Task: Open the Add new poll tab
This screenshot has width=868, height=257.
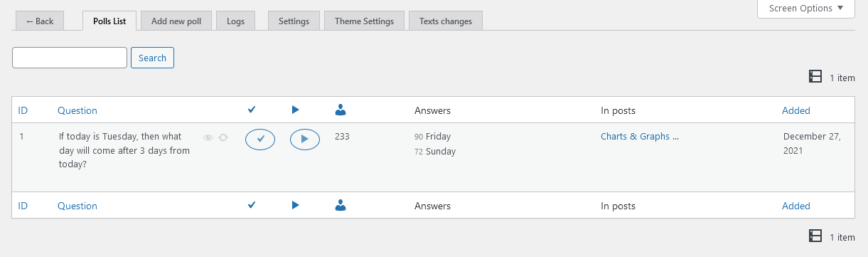Action: click(x=176, y=21)
